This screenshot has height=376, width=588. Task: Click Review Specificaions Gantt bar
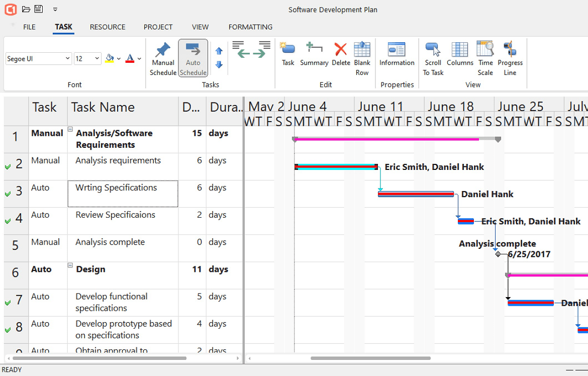tap(466, 221)
